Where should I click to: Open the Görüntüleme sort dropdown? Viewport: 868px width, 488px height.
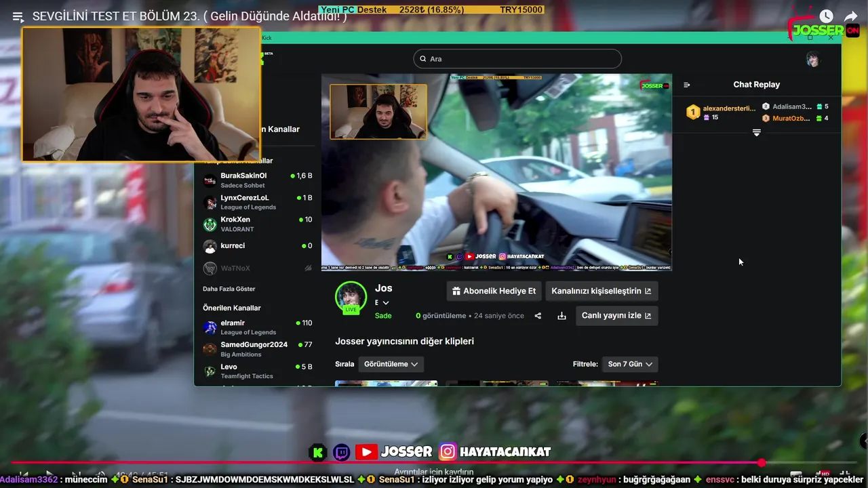pos(391,364)
